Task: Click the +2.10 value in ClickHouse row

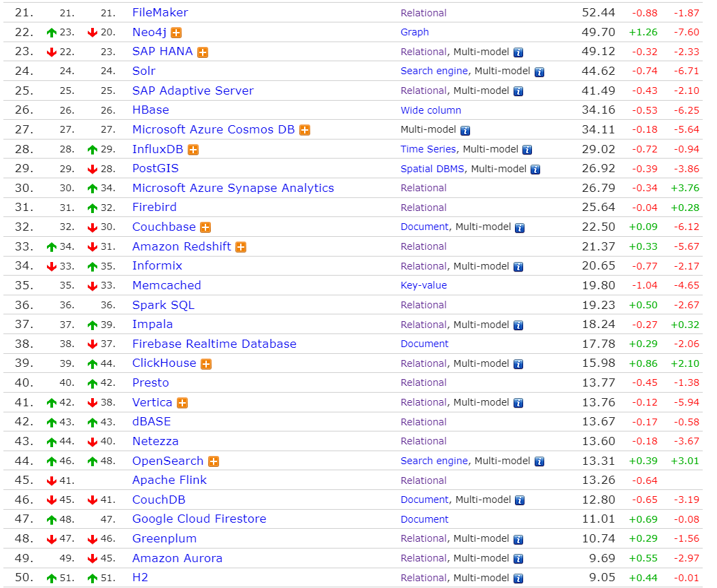Action: [x=685, y=363]
